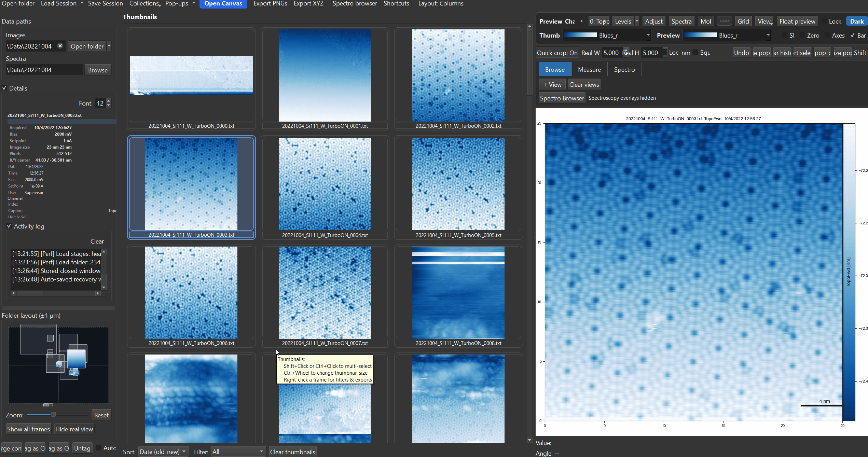This screenshot has height=457, width=868.
Task: Enable Grid display on the preview
Action: pyautogui.click(x=743, y=21)
